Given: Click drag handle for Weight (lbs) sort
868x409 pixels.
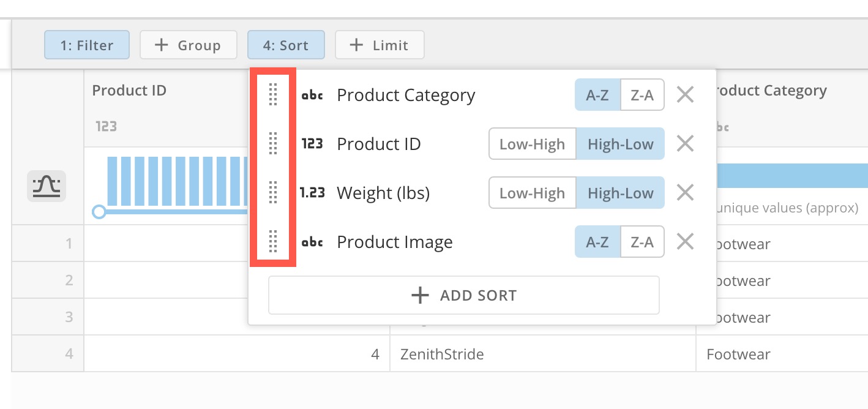Looking at the screenshot, I should [273, 193].
